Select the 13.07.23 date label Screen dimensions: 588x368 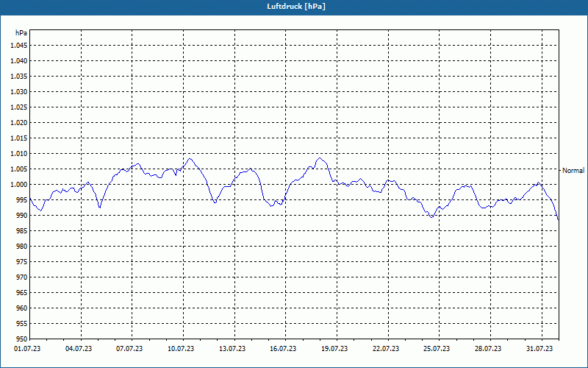[232, 349]
